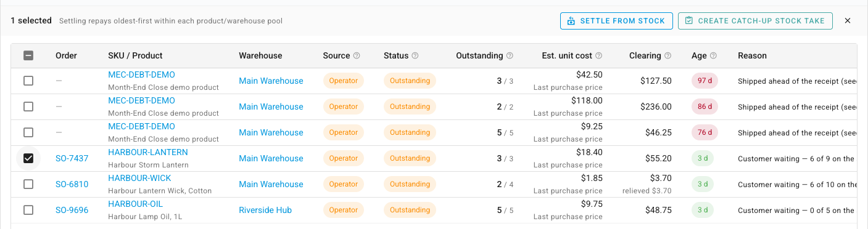Click the $48.75 clearing value
Viewport: 868px width, 229px height.
[658, 210]
